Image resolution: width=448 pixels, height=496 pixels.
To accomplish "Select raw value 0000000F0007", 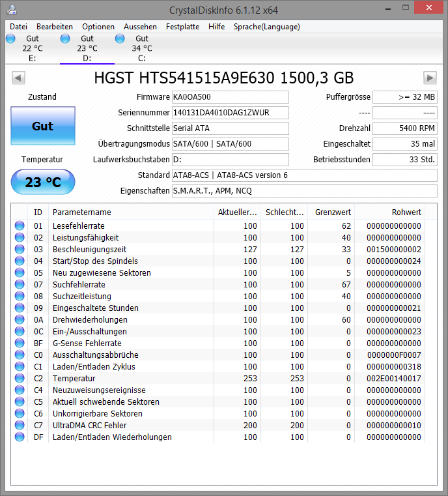I will [x=394, y=355].
